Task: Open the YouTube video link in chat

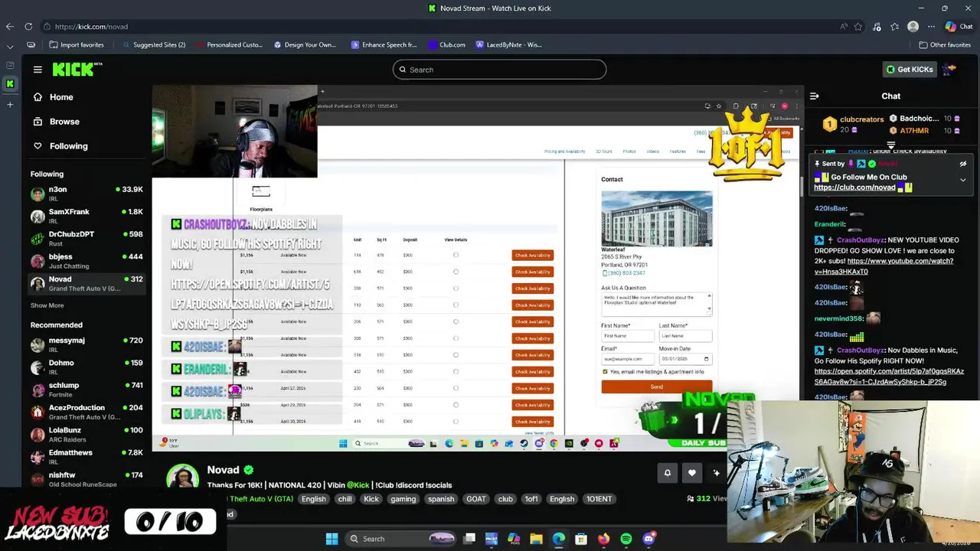Action: coord(884,266)
